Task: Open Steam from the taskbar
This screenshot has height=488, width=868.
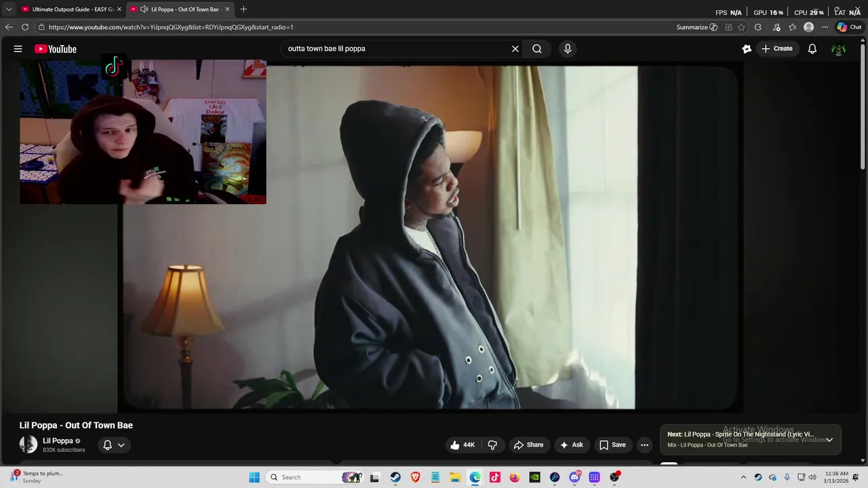Action: click(x=395, y=477)
